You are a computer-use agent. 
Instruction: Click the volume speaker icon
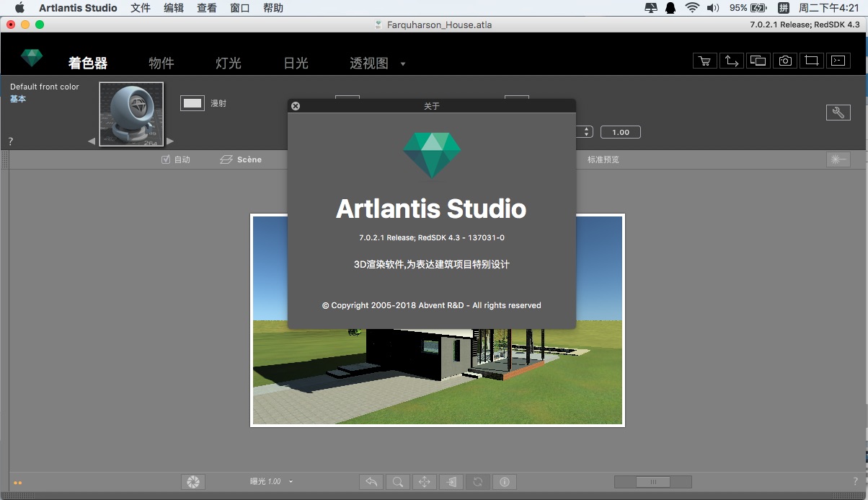click(713, 8)
